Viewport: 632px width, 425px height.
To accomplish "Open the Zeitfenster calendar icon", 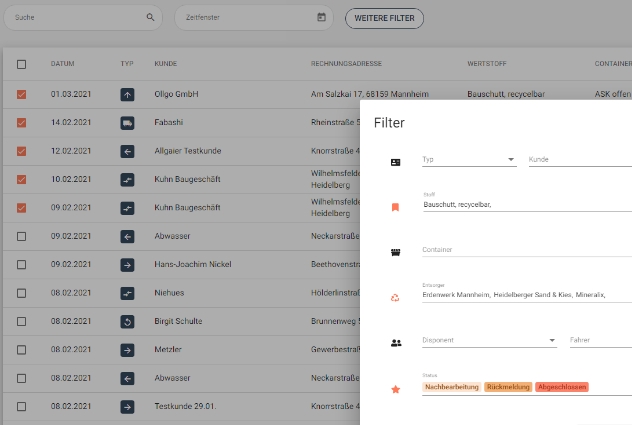I will tap(321, 17).
